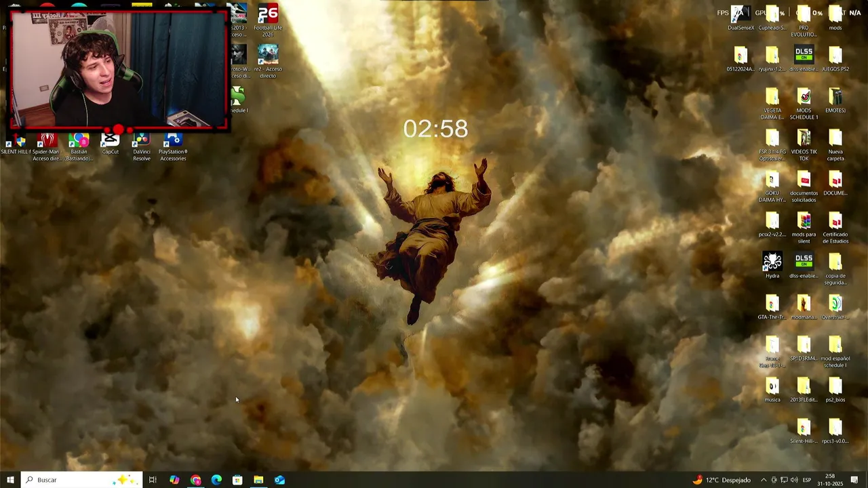This screenshot has width=868, height=488.
Task: Select the documentos solicitados PDF
Action: [804, 187]
